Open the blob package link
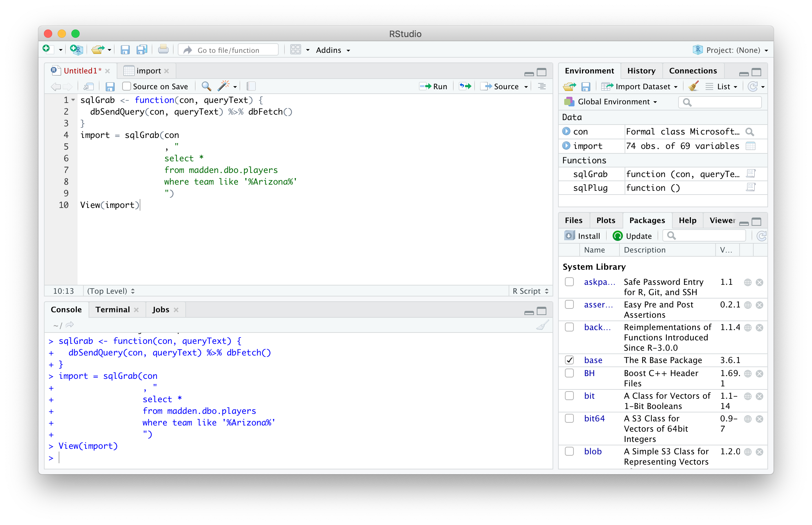 click(593, 452)
